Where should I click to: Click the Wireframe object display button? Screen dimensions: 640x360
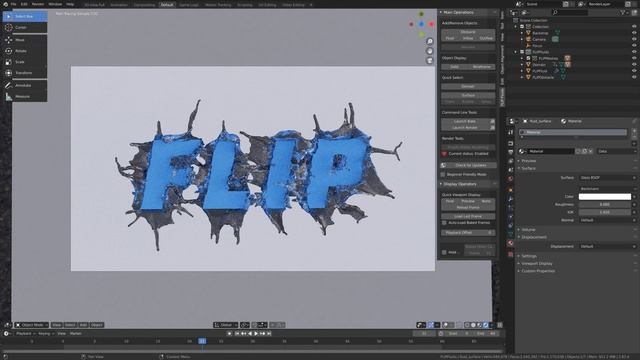click(482, 67)
